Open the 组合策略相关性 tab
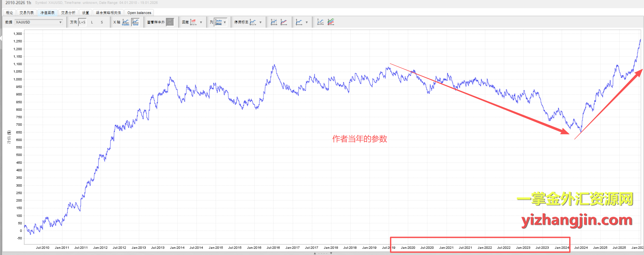The width and height of the screenshot is (644, 255). (108, 13)
